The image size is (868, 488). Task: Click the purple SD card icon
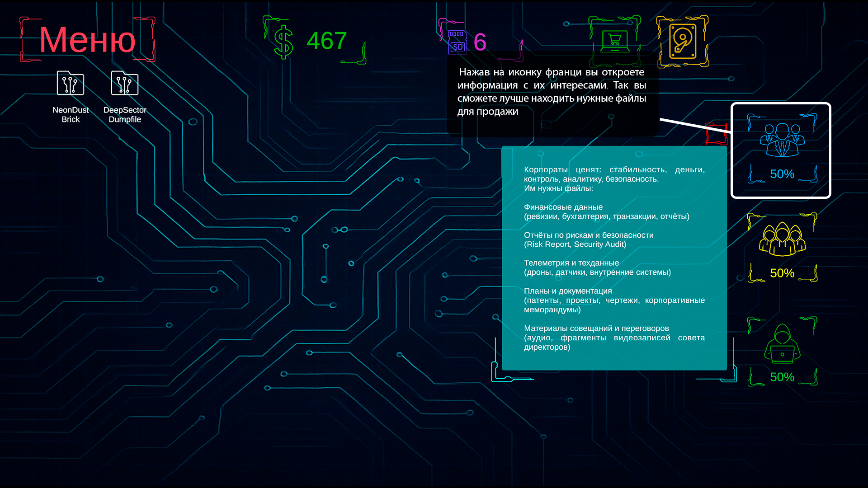[x=457, y=42]
